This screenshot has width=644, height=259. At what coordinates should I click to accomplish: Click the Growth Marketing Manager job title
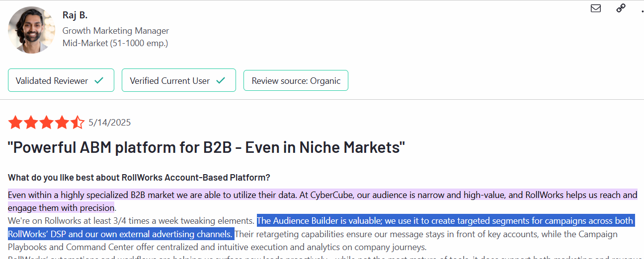pos(116,31)
